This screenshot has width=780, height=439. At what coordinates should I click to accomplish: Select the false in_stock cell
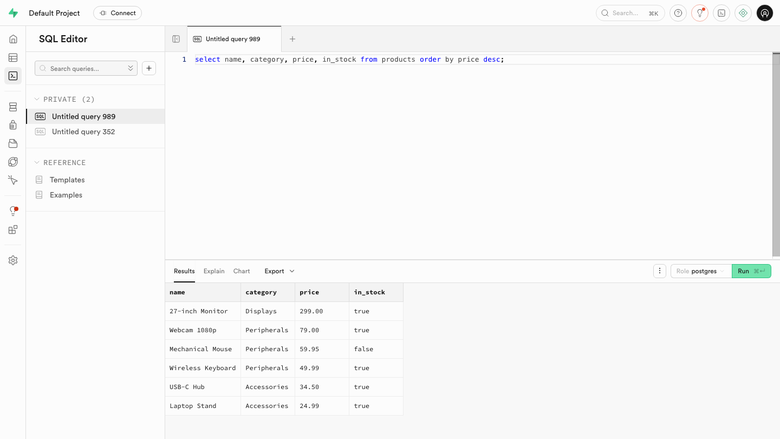tap(376, 349)
